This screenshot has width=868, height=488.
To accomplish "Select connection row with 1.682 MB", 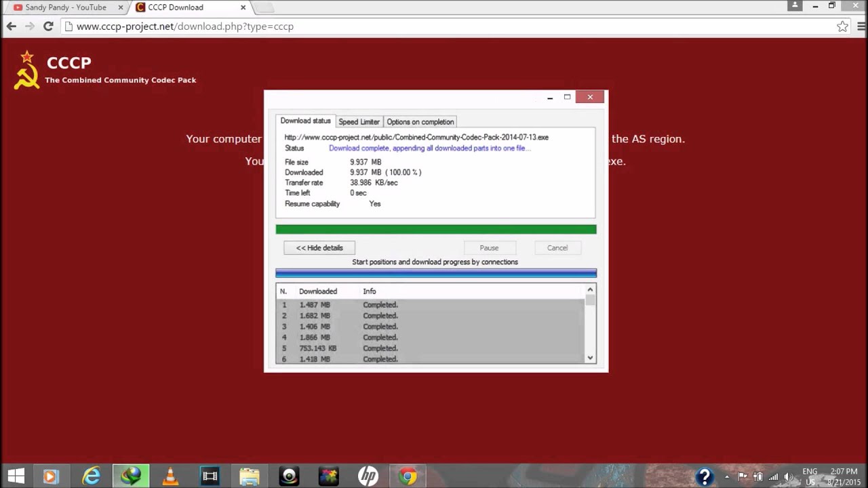I will pyautogui.click(x=431, y=316).
